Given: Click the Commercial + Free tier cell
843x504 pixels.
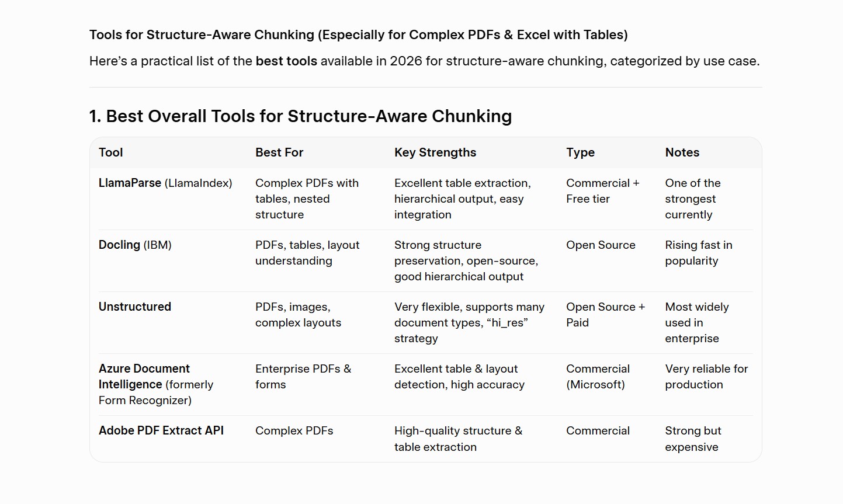Looking at the screenshot, I should coord(603,191).
